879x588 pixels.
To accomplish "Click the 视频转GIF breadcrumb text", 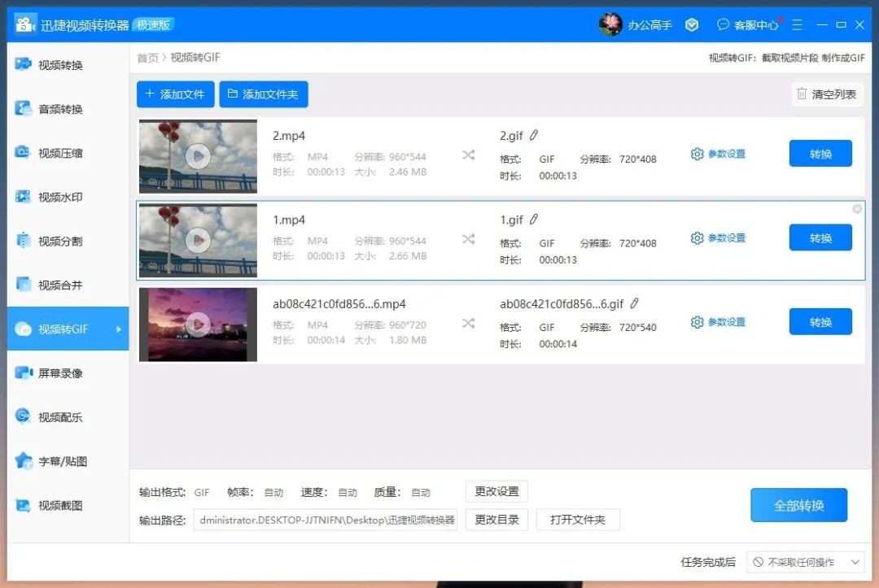I will click(x=195, y=57).
